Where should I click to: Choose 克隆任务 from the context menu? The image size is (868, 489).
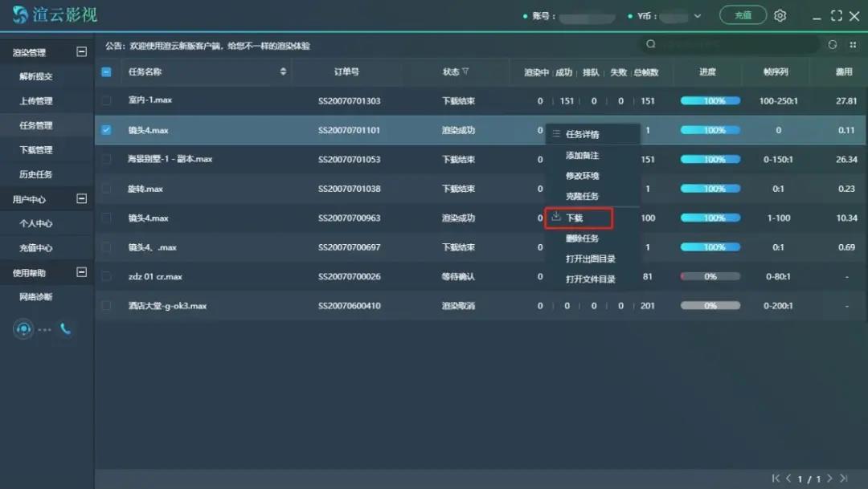pyautogui.click(x=582, y=196)
